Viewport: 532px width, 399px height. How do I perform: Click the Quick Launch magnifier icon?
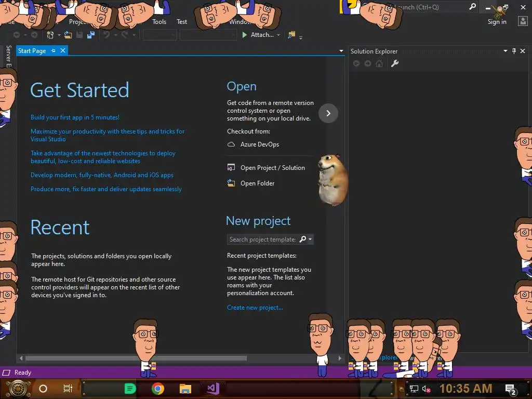pos(472,7)
